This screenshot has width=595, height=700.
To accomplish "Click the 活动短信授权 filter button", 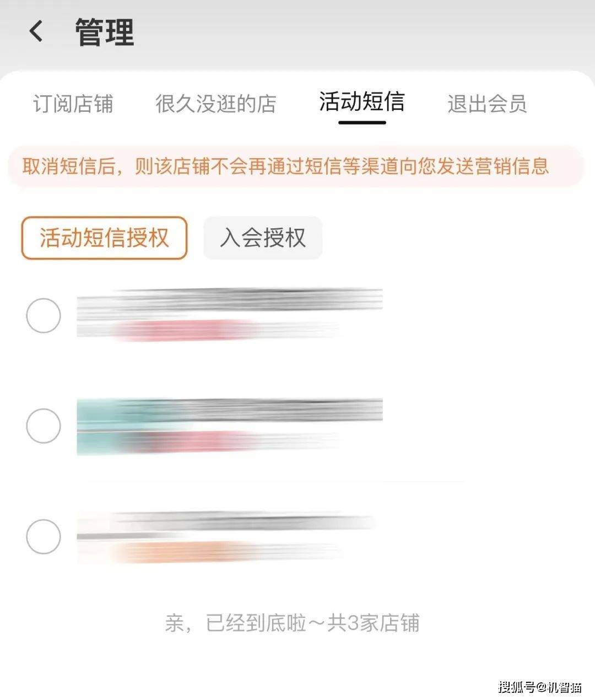I will pyautogui.click(x=104, y=238).
